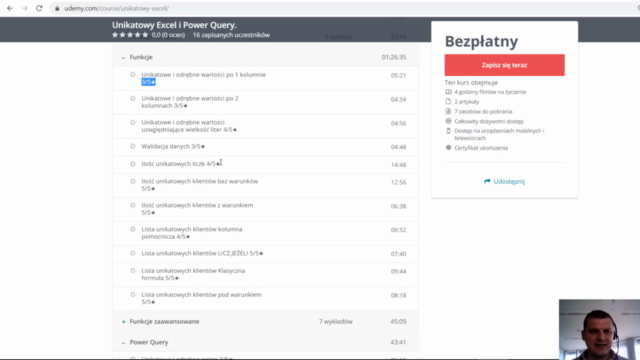Click the 05:21 duration of the first lecture
Screen dimensions: 640x360
[398, 75]
